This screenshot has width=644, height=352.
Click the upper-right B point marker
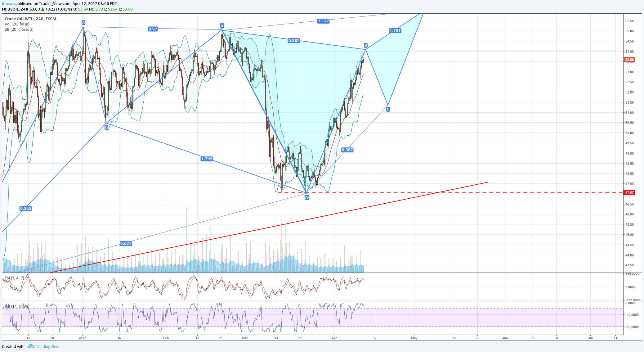pyautogui.click(x=366, y=45)
